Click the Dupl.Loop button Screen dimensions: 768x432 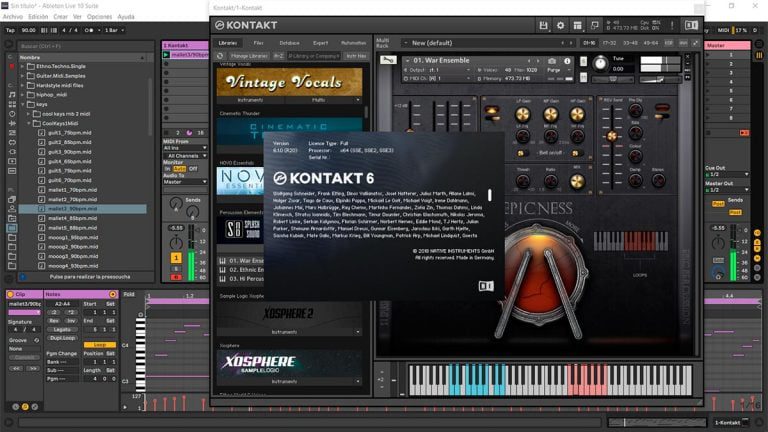tap(62, 338)
